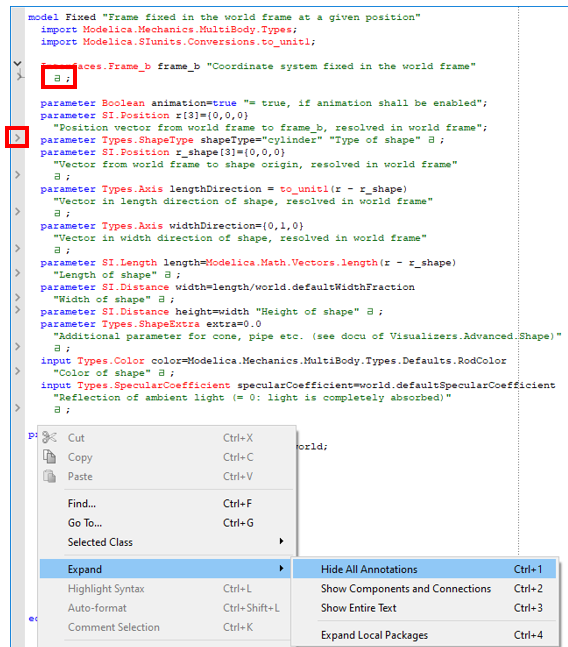Expand the gutter arrow beside the shapeType parameter line
Image resolution: width=568 pixels, height=647 pixels.
tap(17, 137)
